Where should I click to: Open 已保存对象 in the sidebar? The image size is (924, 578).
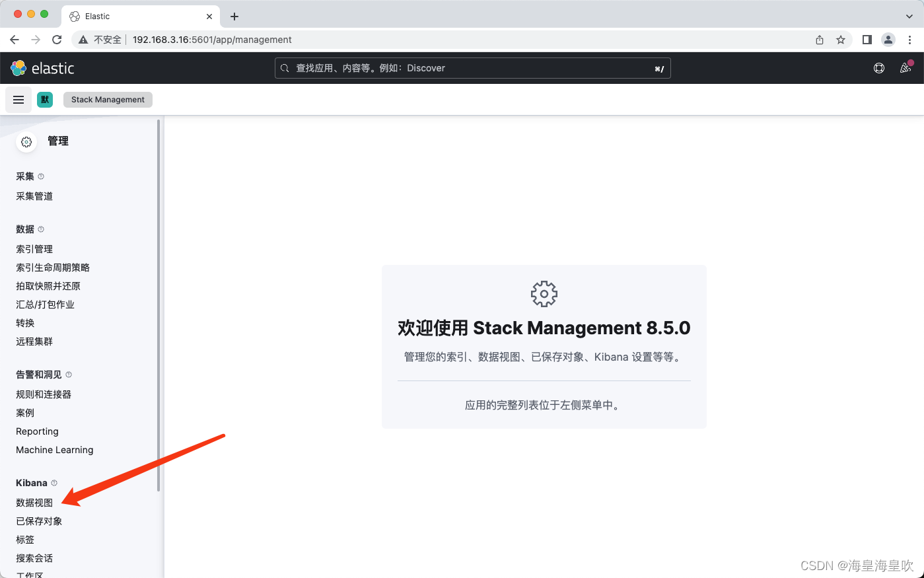[x=39, y=521]
